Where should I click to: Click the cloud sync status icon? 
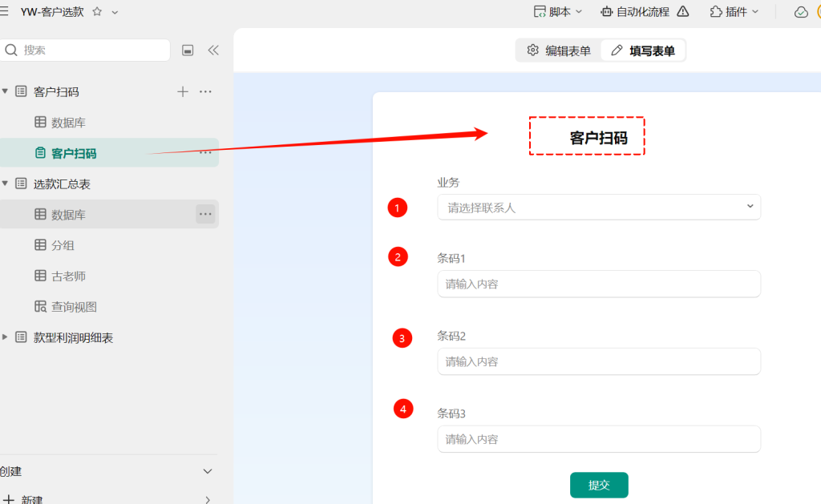pyautogui.click(x=801, y=12)
